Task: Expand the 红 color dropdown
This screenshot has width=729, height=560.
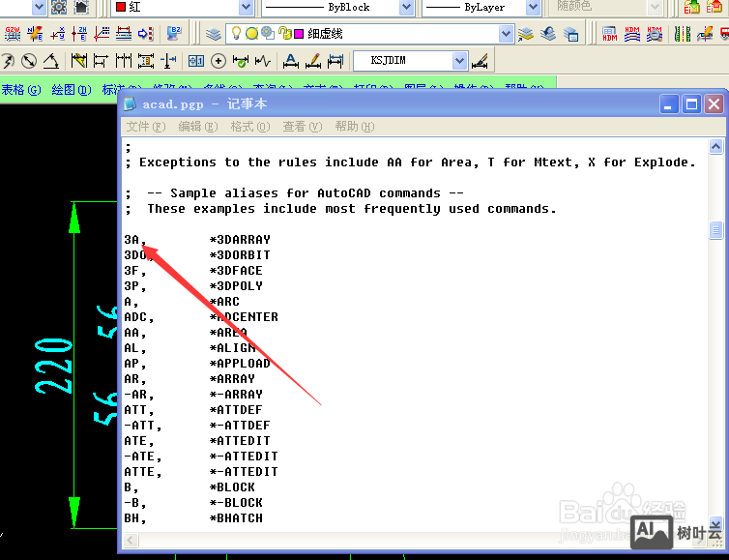Action: pos(246,7)
